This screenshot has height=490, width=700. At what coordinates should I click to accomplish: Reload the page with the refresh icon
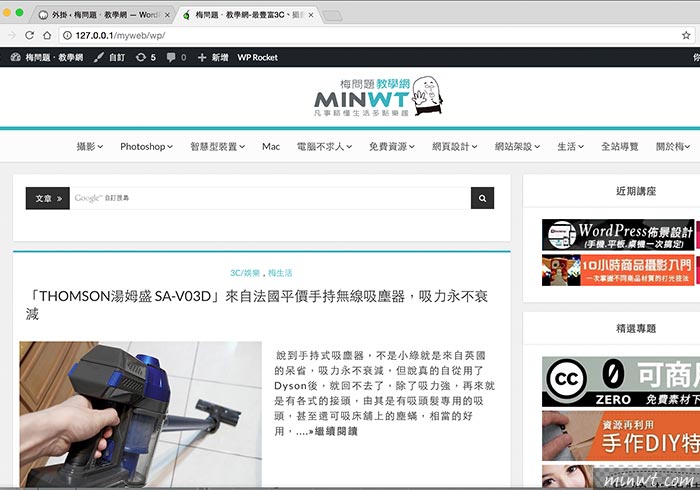(x=29, y=35)
